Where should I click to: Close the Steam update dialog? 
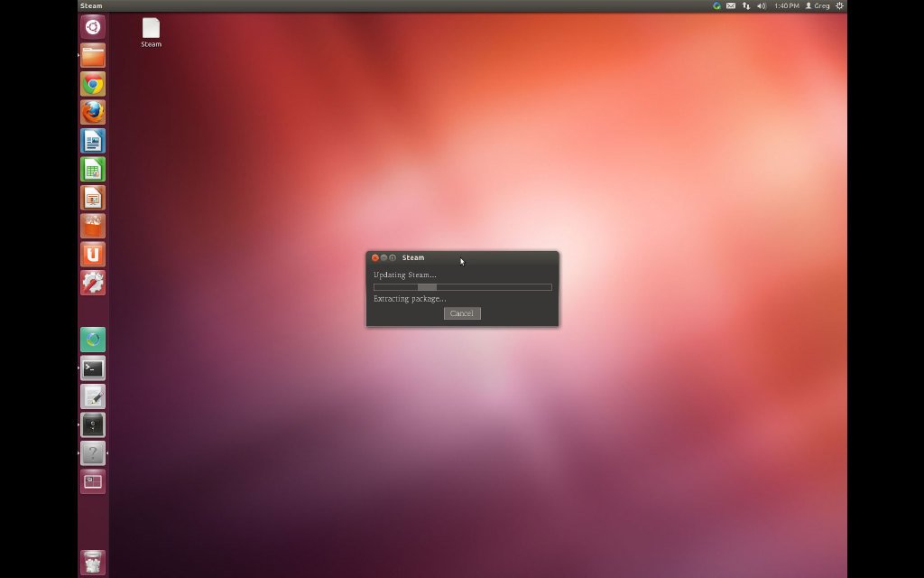coord(374,257)
